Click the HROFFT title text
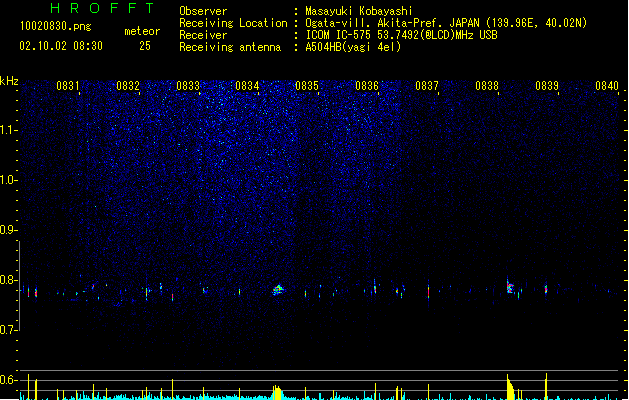The width and height of the screenshot is (629, 400). pyautogui.click(x=102, y=8)
